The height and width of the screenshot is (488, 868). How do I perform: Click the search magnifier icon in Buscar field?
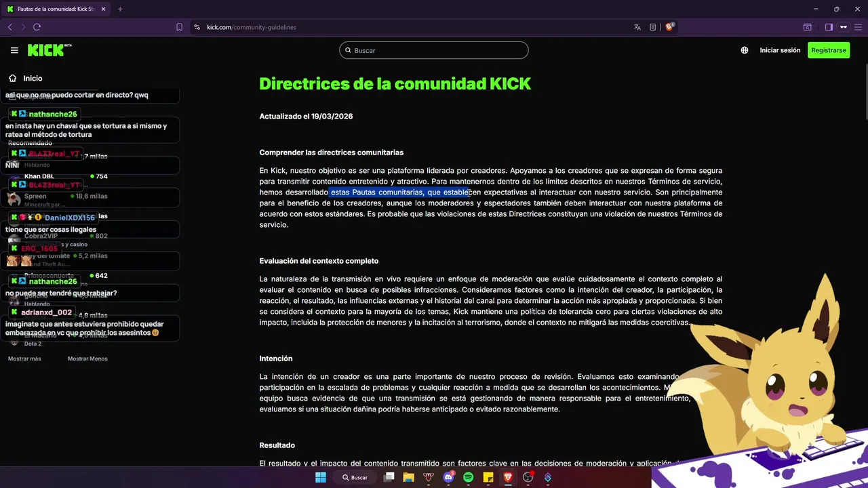click(349, 50)
